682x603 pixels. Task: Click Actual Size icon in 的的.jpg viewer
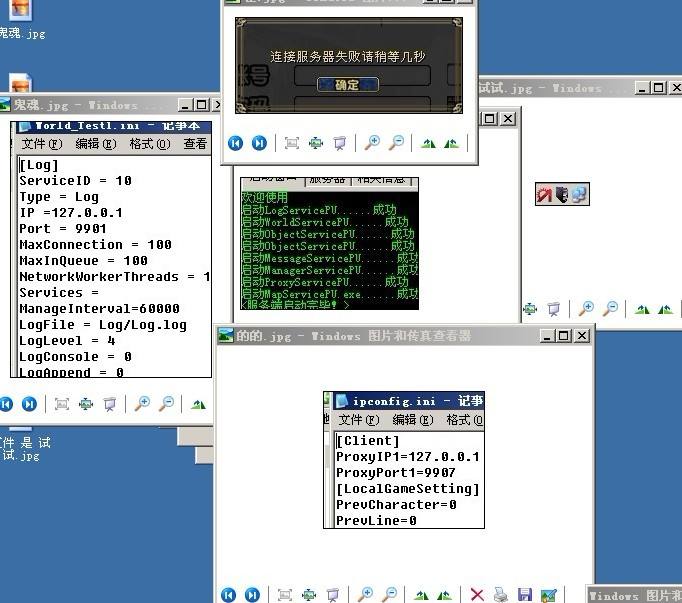point(309,594)
